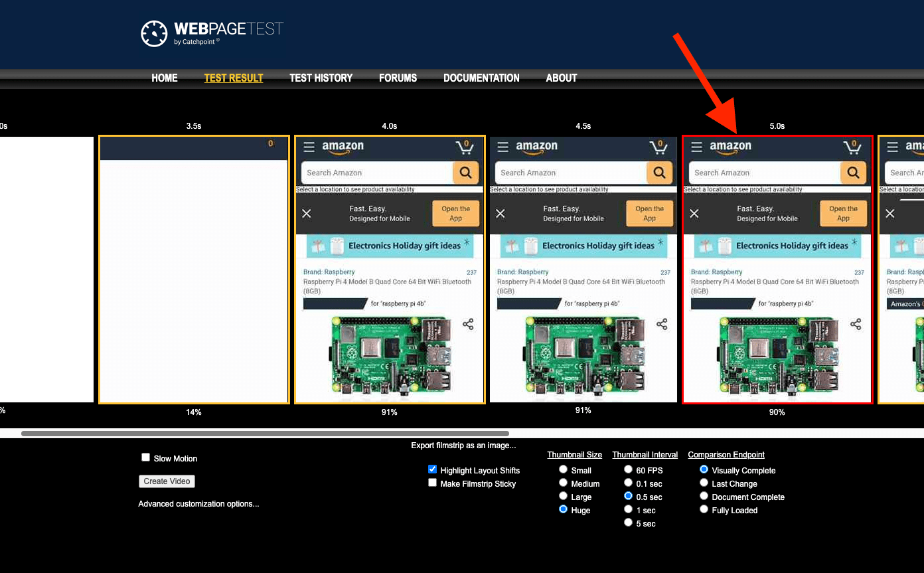The image size is (924, 573).
Task: Click share icon in 4.5s frame
Action: click(662, 324)
